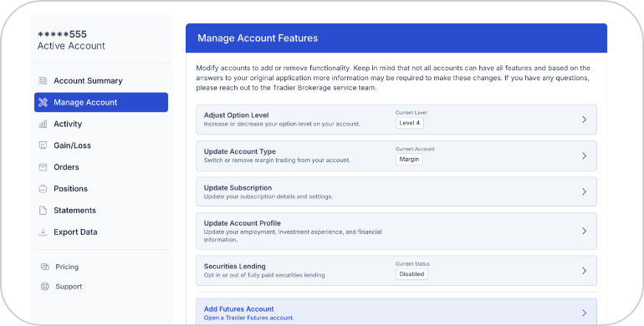
Task: Click the Support lifebuoy icon
Action: coord(45,287)
